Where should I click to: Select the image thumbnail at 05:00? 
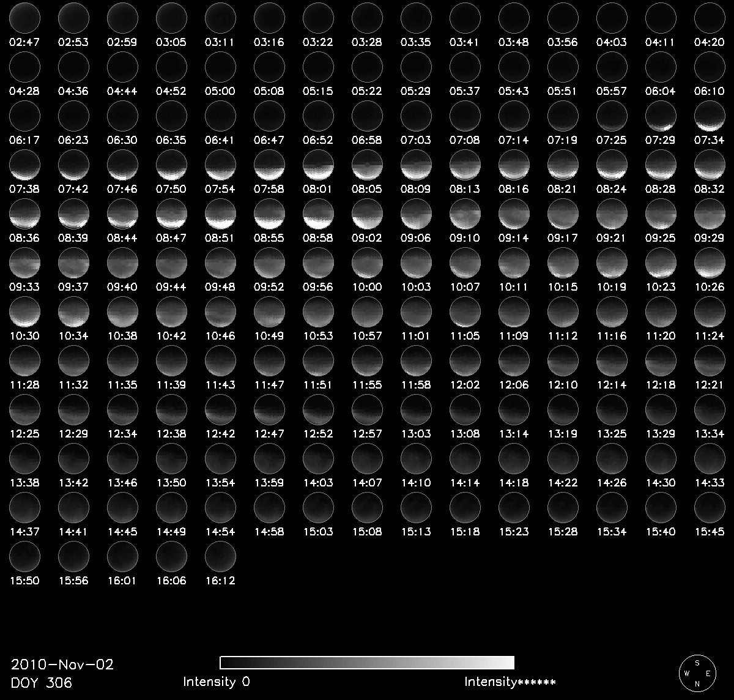(220, 67)
